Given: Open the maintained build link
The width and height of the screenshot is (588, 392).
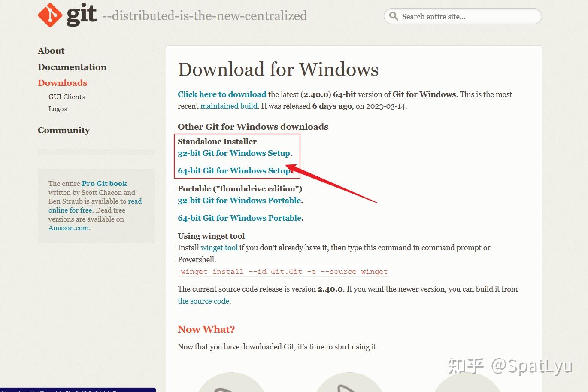Looking at the screenshot, I should [229, 106].
